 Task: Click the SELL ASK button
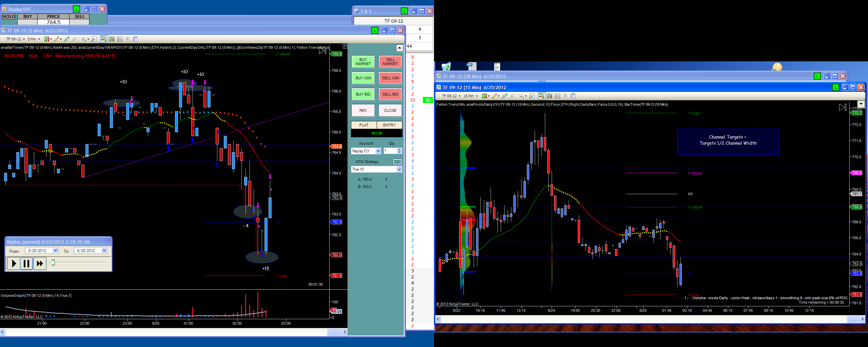pyautogui.click(x=390, y=78)
